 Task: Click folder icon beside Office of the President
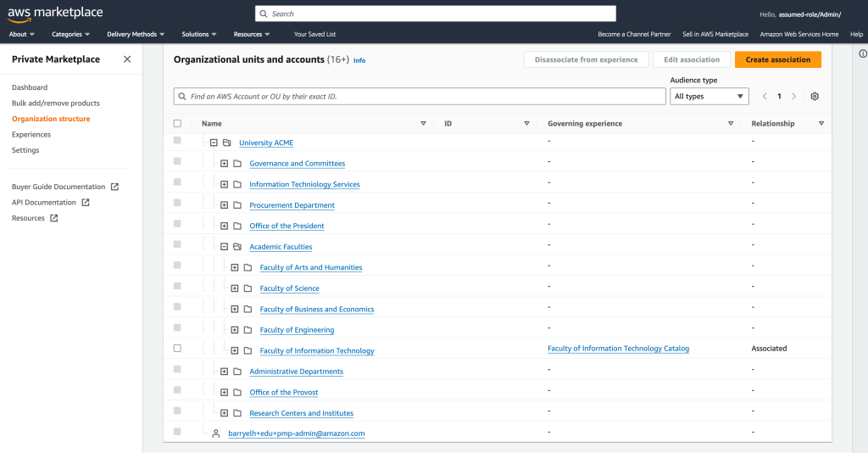point(237,226)
